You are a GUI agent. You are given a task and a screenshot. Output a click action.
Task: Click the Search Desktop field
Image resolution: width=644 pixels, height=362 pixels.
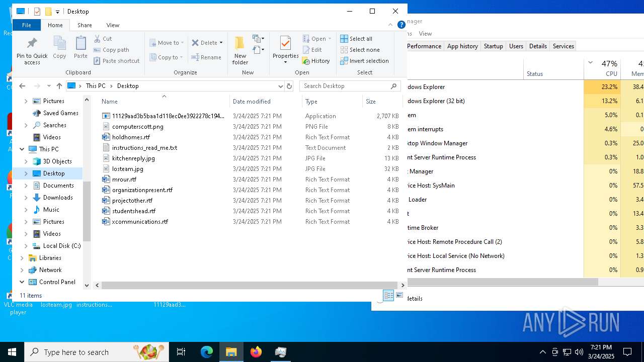click(x=350, y=86)
